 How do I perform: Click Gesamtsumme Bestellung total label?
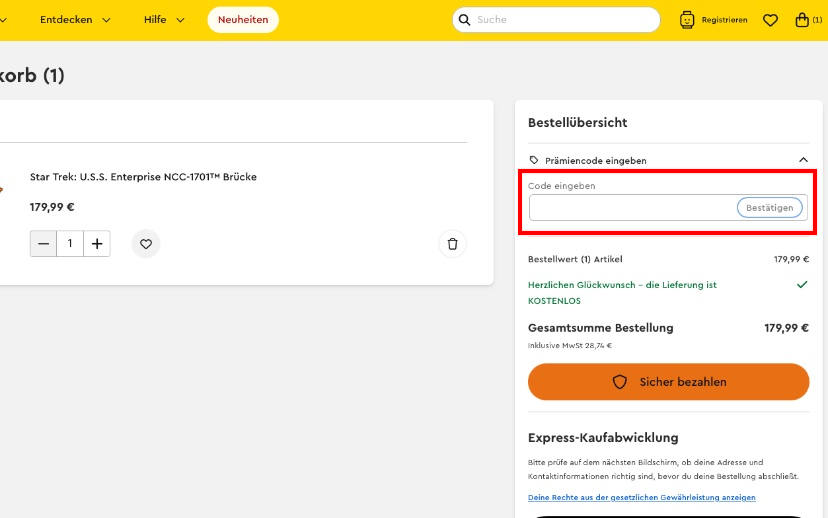600,328
